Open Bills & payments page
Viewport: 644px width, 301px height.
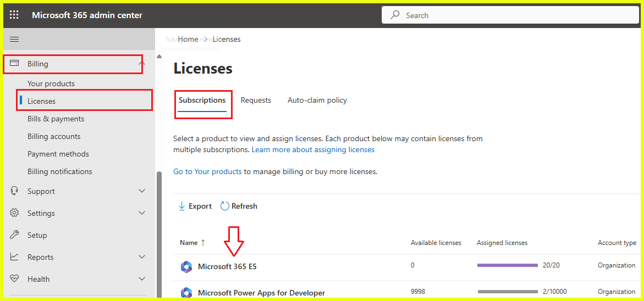tap(56, 119)
